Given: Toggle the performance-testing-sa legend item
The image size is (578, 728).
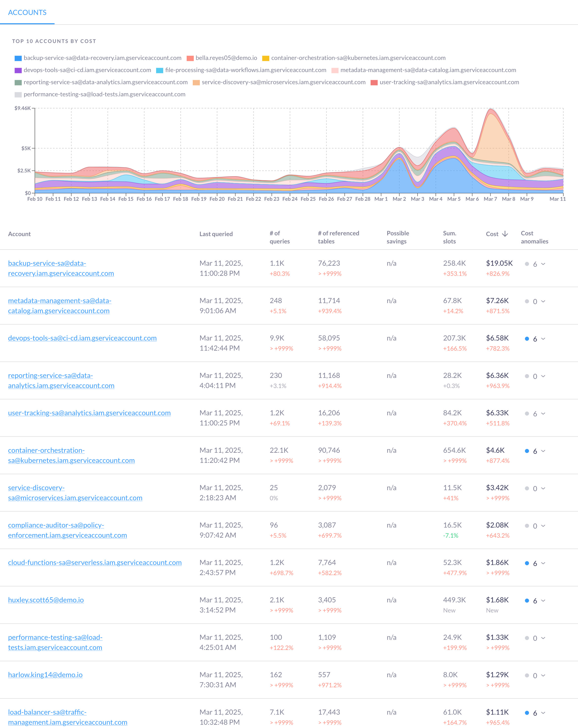Looking at the screenshot, I should [x=94, y=94].
